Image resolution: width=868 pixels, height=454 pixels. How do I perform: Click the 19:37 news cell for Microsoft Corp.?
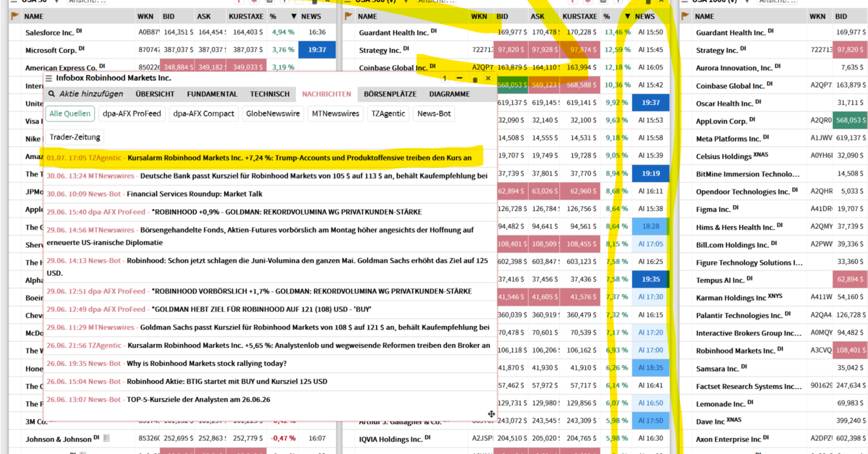tap(317, 50)
